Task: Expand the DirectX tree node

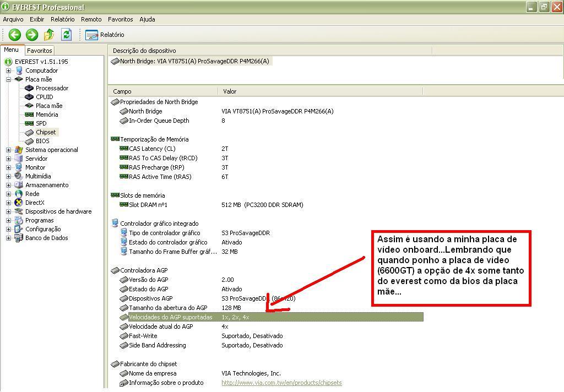Action: [8, 203]
